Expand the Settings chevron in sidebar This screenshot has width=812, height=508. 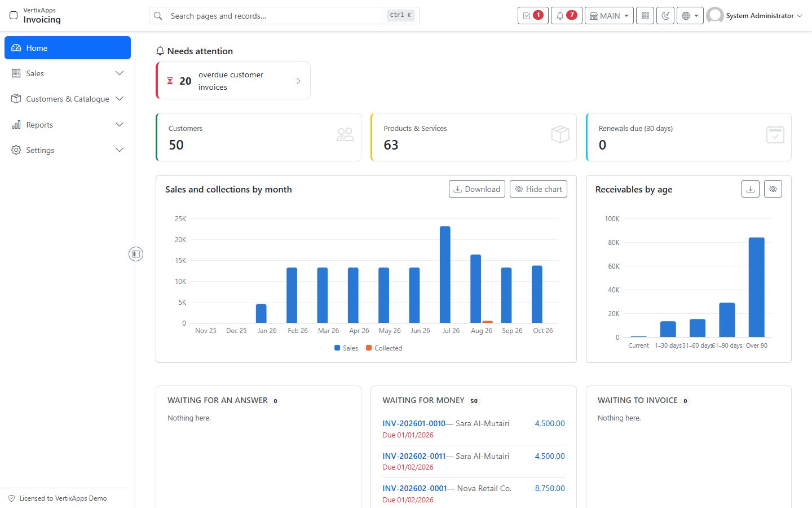point(120,150)
